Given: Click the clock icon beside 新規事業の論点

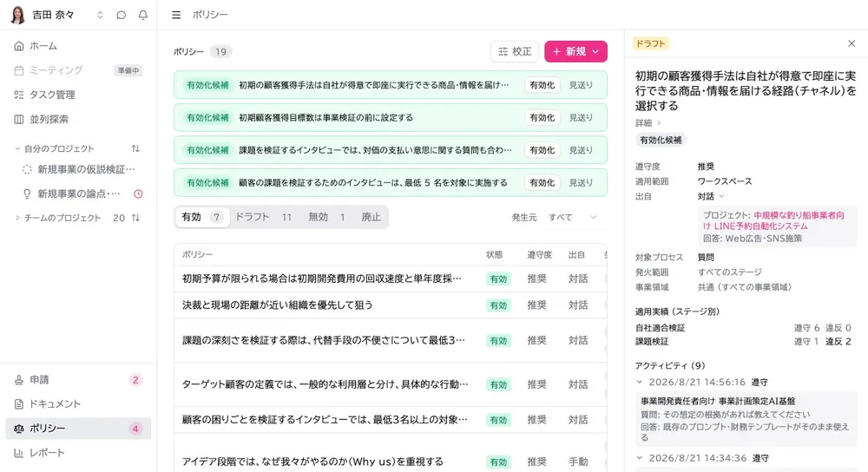Looking at the screenshot, I should point(138,193).
